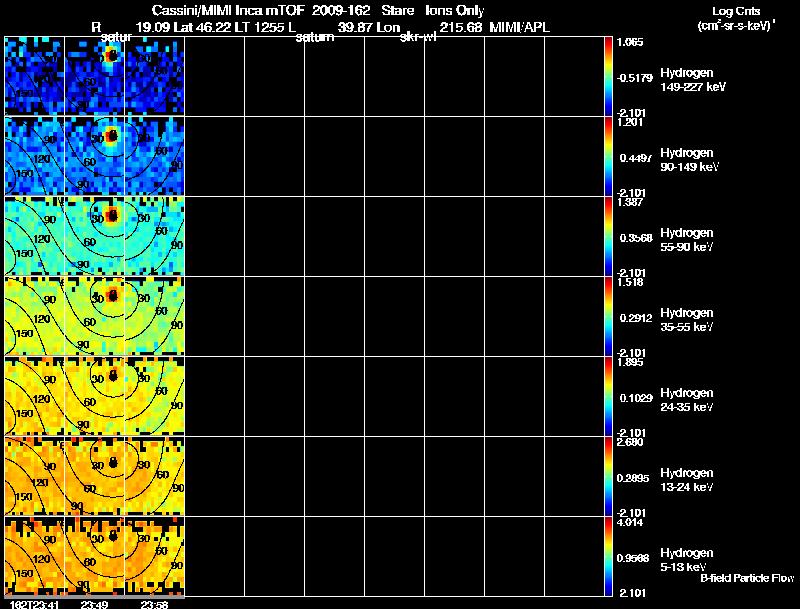The width and height of the screenshot is (800, 609).
Task: Click the 'Hydrogen 24-35 keV' label
Action: coord(687,400)
